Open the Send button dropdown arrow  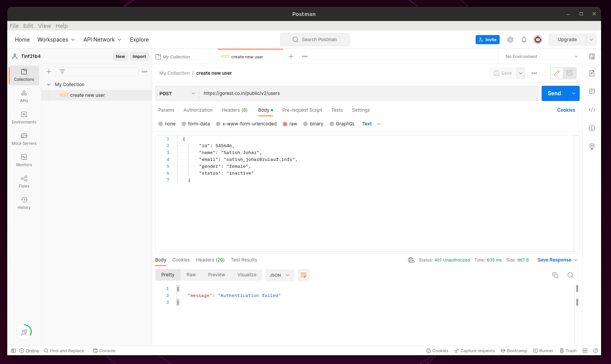(574, 93)
